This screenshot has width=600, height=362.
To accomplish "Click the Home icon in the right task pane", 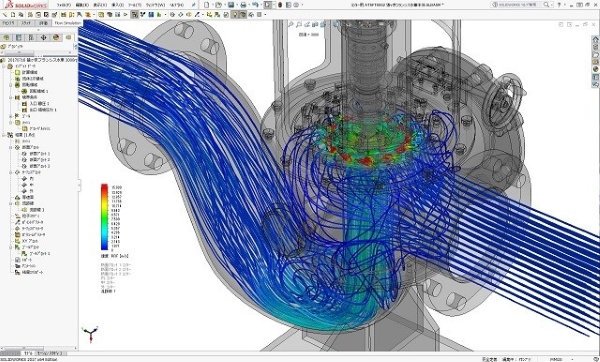I will coord(595,39).
